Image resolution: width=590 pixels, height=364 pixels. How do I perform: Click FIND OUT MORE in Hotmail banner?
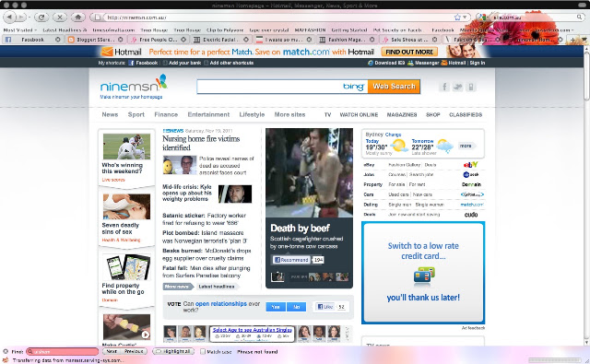pos(409,52)
